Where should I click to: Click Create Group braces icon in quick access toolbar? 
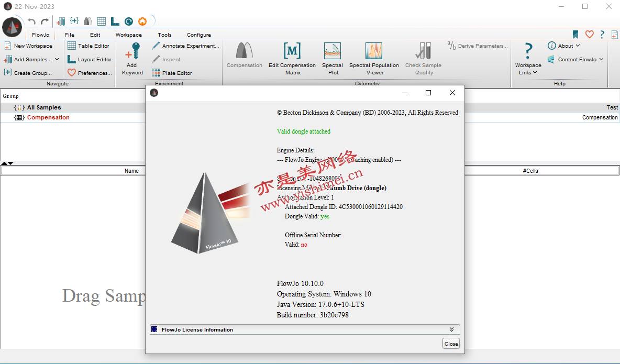pos(74,21)
